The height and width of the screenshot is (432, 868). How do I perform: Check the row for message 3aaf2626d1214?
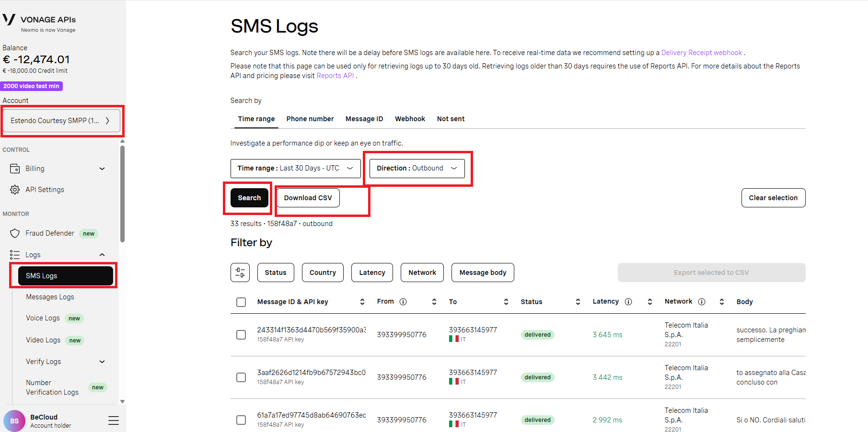point(241,377)
